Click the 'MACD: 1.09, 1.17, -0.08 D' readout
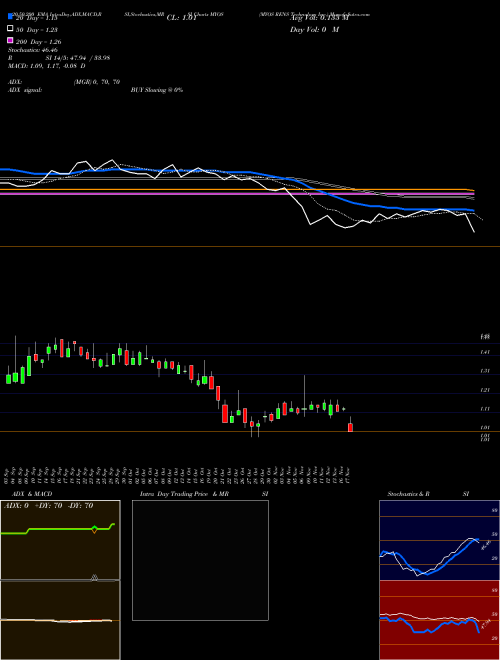 pyautogui.click(x=46, y=66)
